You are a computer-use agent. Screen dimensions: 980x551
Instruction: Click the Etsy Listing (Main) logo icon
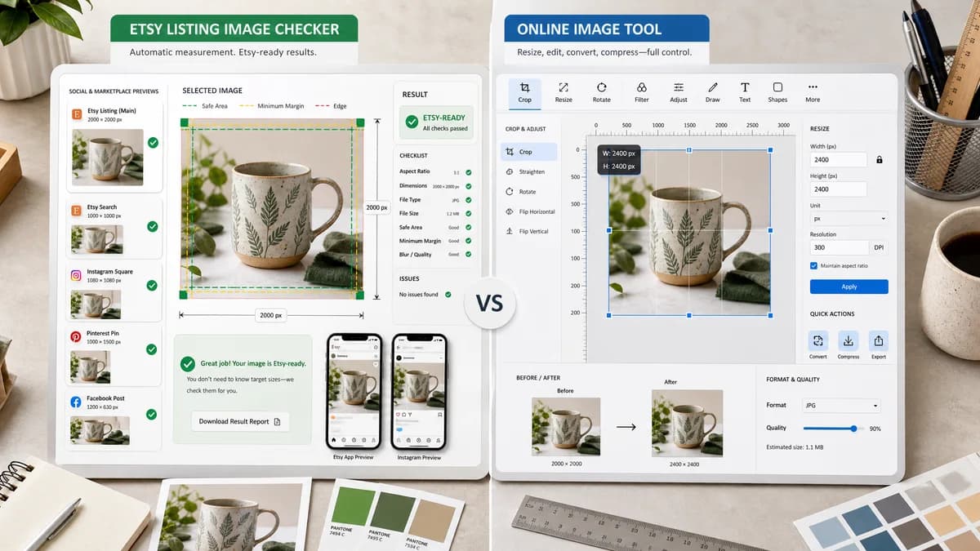coord(76,114)
